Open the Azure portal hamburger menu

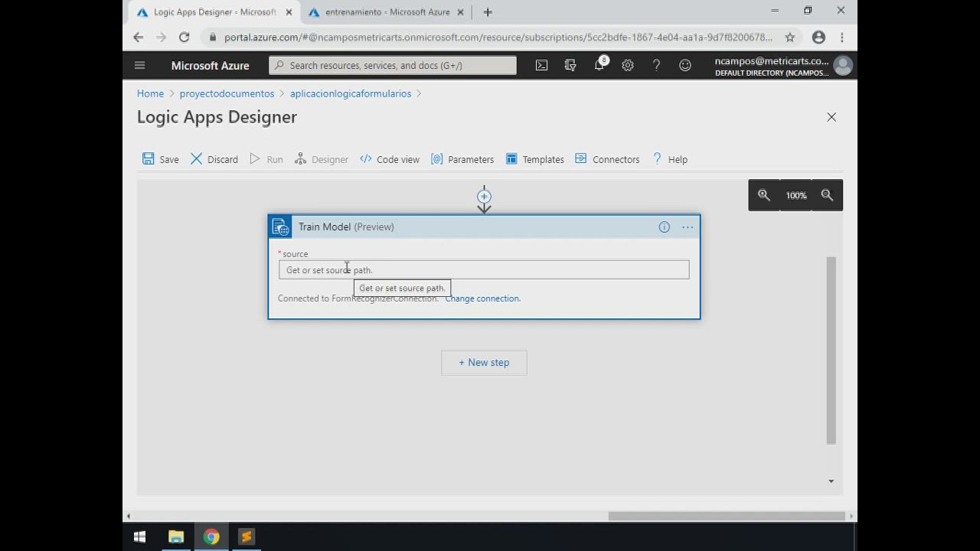139,66
